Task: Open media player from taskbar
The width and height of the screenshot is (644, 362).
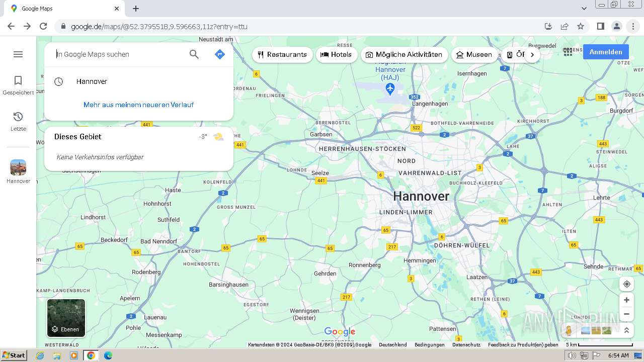Action: click(74, 355)
